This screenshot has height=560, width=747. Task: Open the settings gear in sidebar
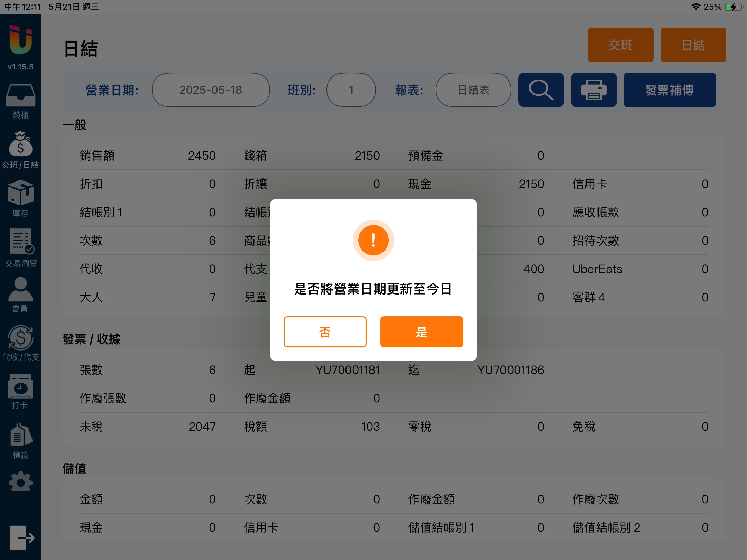coord(20,481)
